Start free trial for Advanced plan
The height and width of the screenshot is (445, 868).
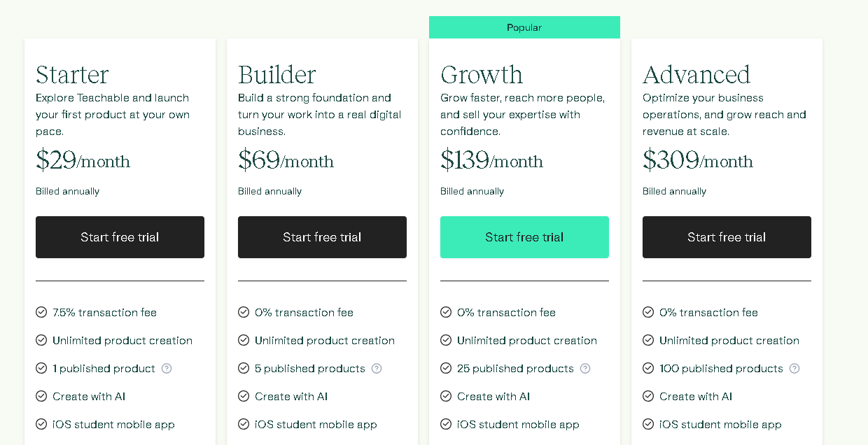tap(727, 237)
